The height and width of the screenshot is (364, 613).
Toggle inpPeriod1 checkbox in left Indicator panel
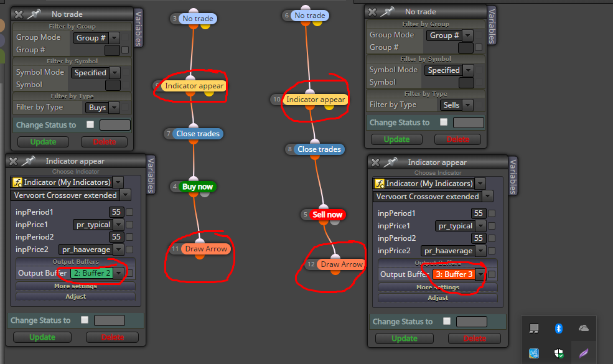click(x=129, y=212)
